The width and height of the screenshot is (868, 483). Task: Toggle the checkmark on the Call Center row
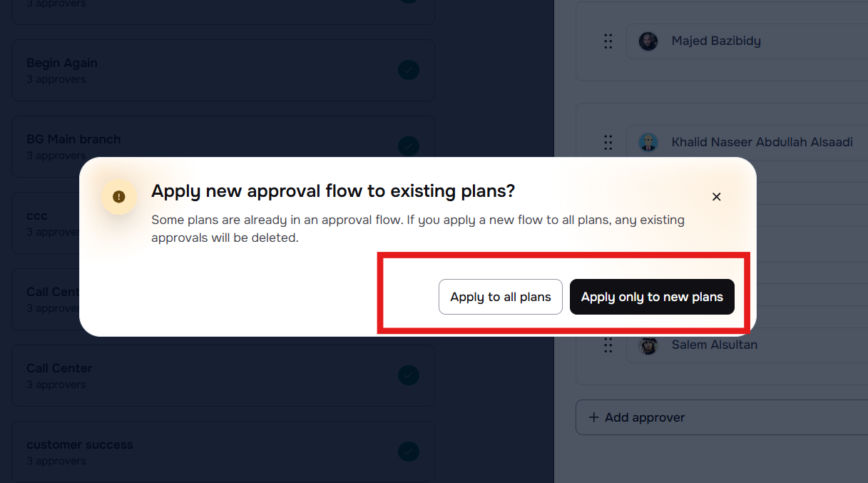click(x=409, y=375)
